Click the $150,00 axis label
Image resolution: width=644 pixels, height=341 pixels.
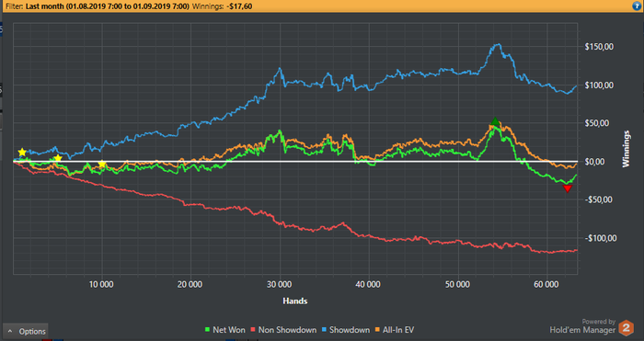click(599, 47)
